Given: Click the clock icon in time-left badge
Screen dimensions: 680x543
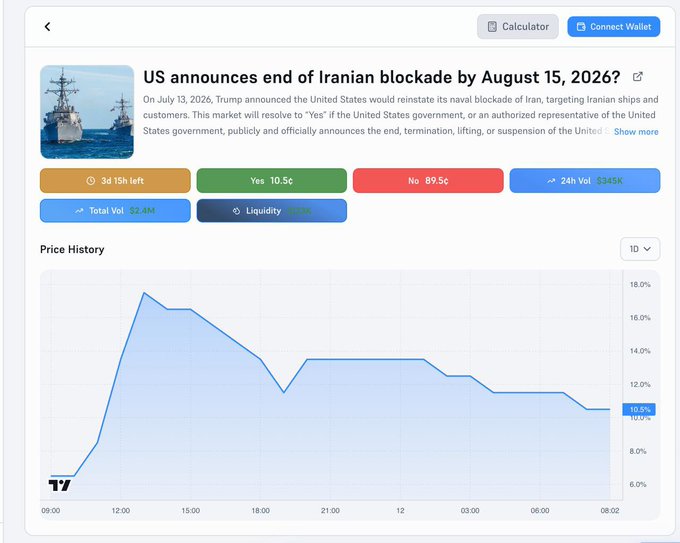Looking at the screenshot, I should click(91, 181).
